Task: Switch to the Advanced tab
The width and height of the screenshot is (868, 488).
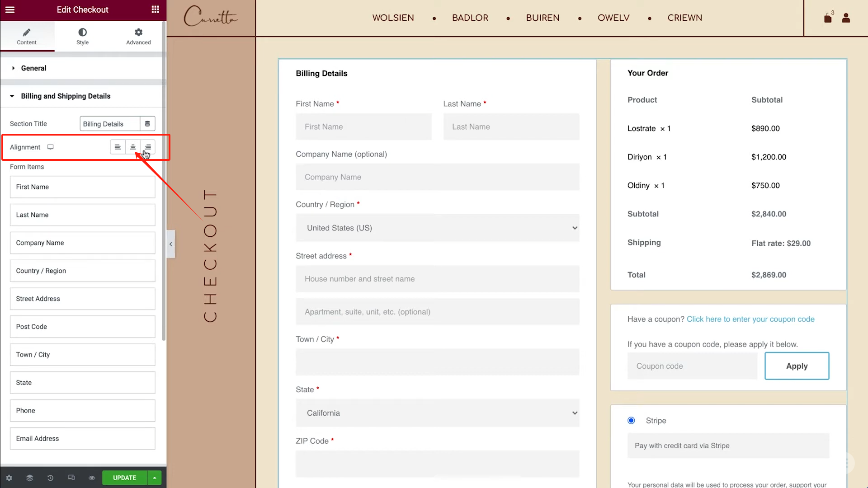Action: coord(138,36)
